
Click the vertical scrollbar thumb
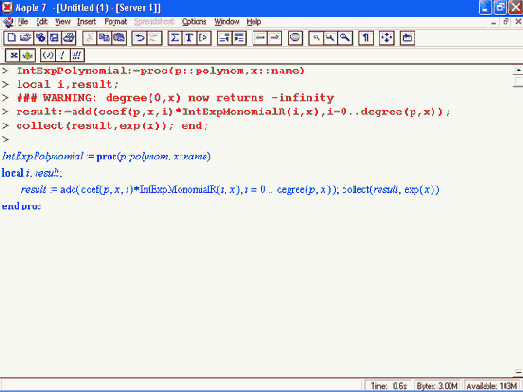(518, 81)
